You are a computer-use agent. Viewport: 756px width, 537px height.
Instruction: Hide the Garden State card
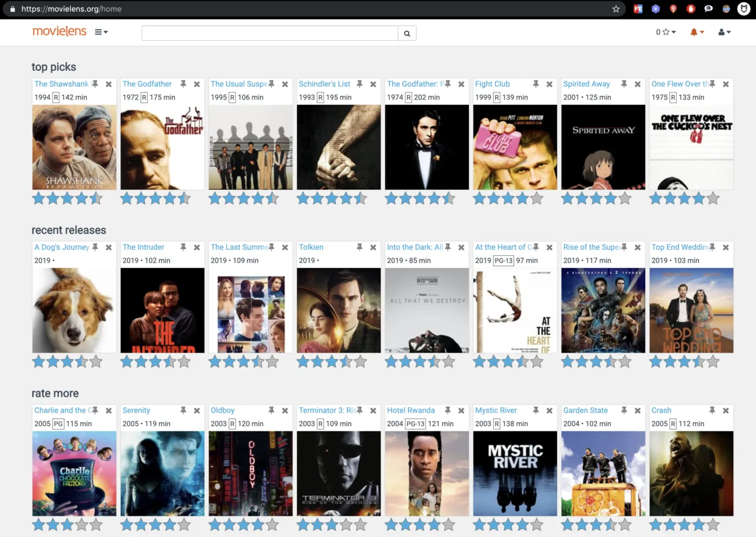coord(638,411)
